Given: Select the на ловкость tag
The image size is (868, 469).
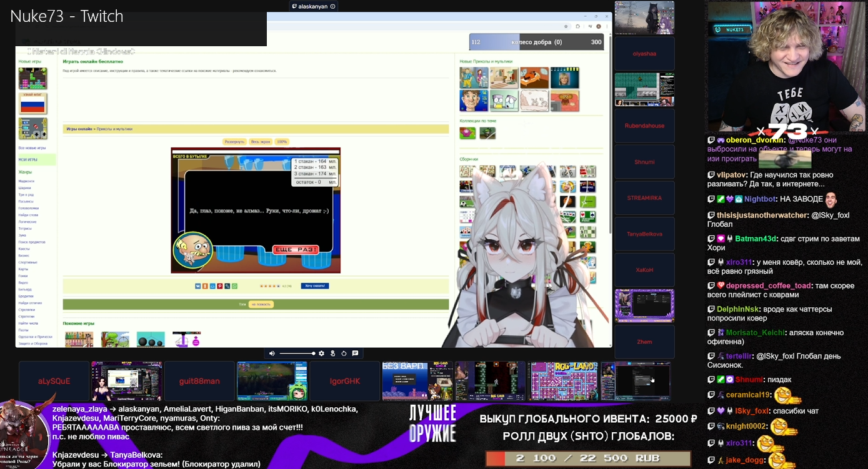Looking at the screenshot, I should (261, 304).
